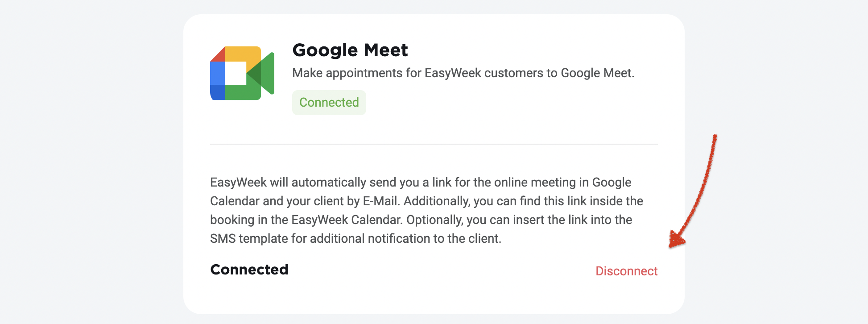Click the bold Connected label at bottom
This screenshot has width=868, height=324.
pyautogui.click(x=249, y=270)
